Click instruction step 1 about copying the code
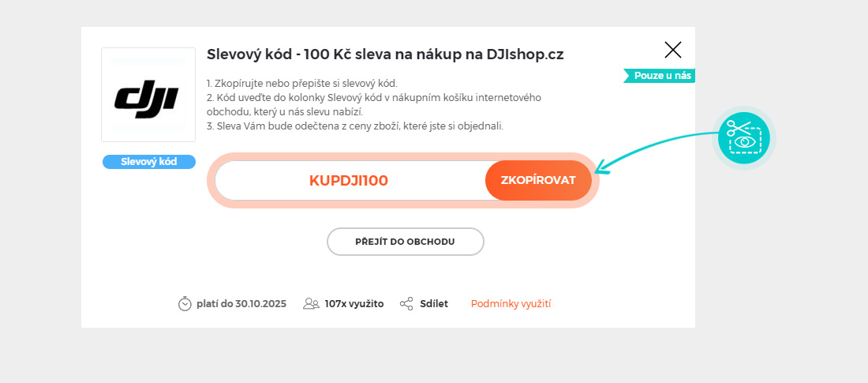Viewport: 868px width, 383px height. (x=301, y=84)
